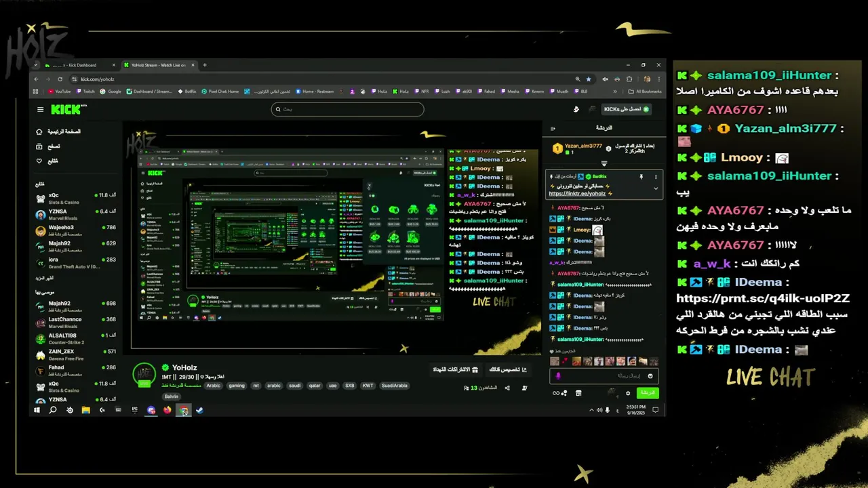Show more bookmarks with the double chevron
Screen dimensions: 868x488
[x=615, y=91]
